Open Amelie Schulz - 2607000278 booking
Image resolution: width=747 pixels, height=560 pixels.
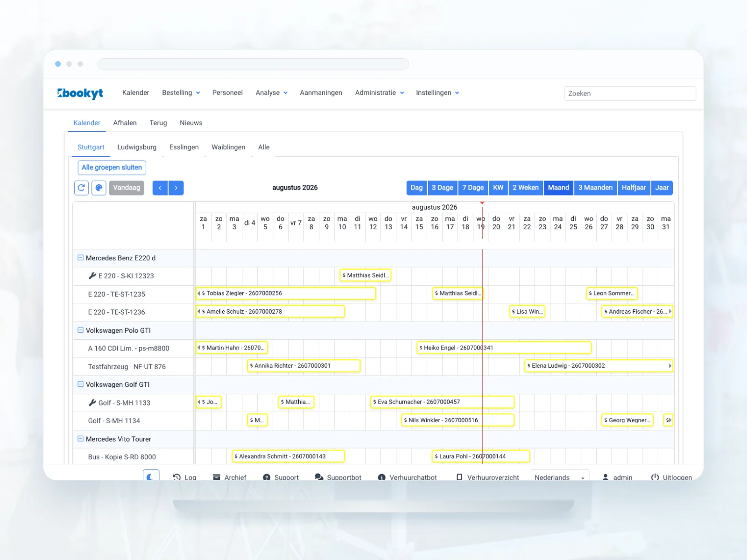pyautogui.click(x=270, y=311)
